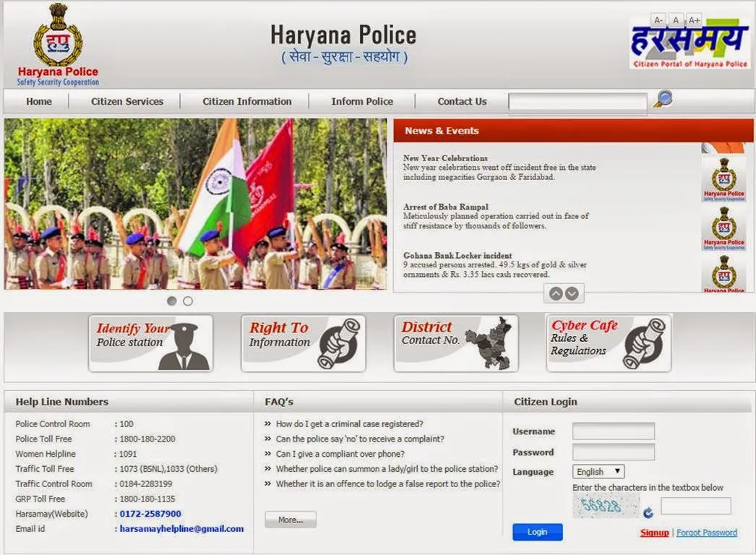Open New Year Celebrations news item
756x555 pixels.
pos(499,168)
